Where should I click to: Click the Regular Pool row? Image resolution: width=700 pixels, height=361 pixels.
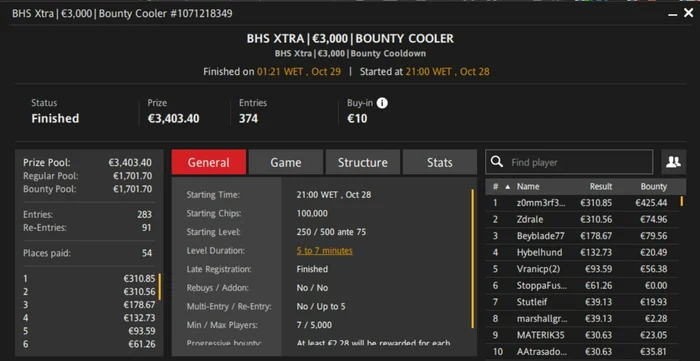(x=88, y=176)
